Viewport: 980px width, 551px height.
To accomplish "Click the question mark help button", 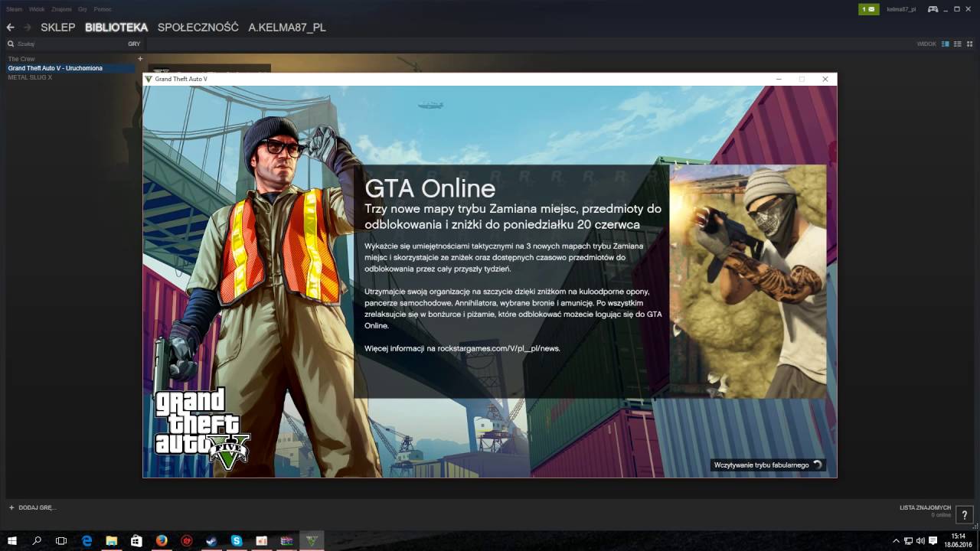I will click(966, 514).
